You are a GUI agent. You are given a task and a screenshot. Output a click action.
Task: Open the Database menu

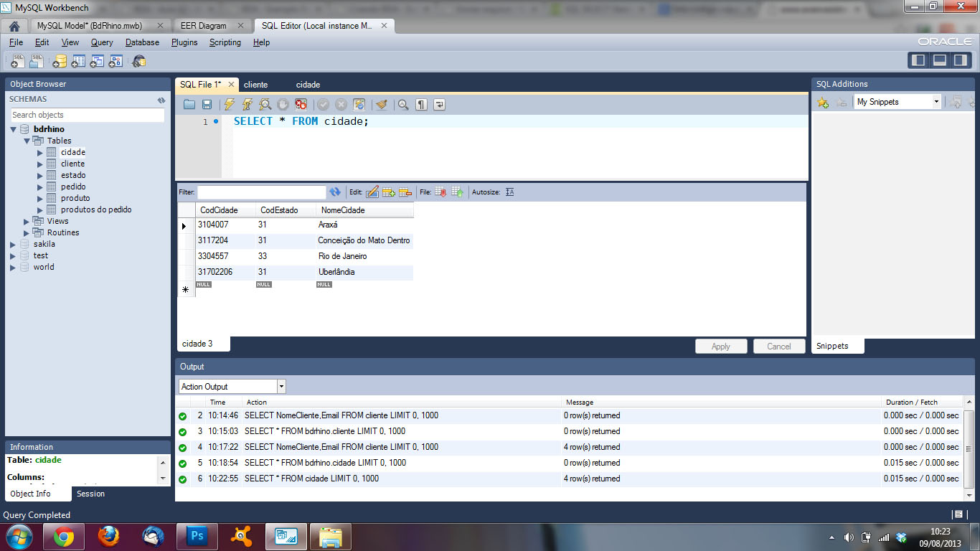pyautogui.click(x=142, y=42)
